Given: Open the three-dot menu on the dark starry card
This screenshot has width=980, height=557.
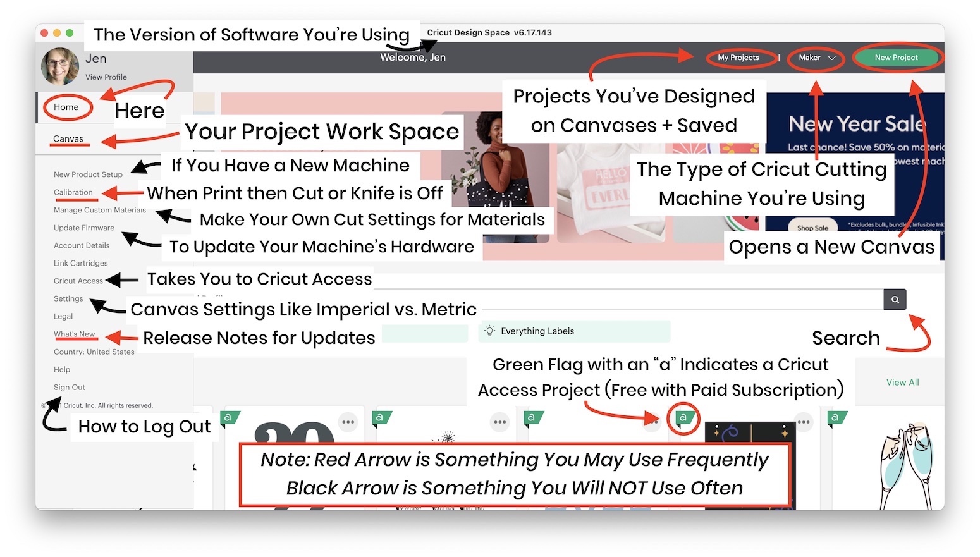Looking at the screenshot, I should click(803, 422).
